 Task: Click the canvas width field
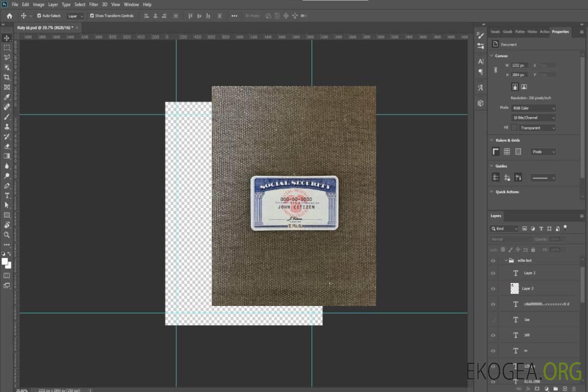pos(519,65)
